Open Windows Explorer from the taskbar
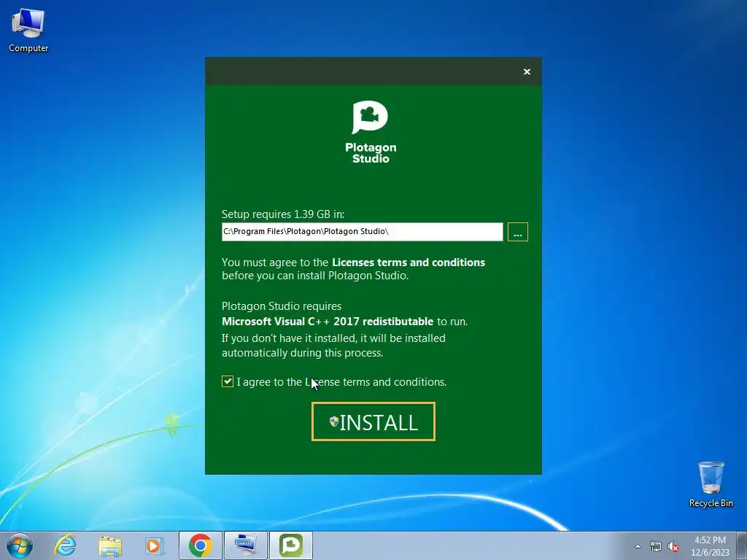This screenshot has width=747, height=560. click(110, 545)
